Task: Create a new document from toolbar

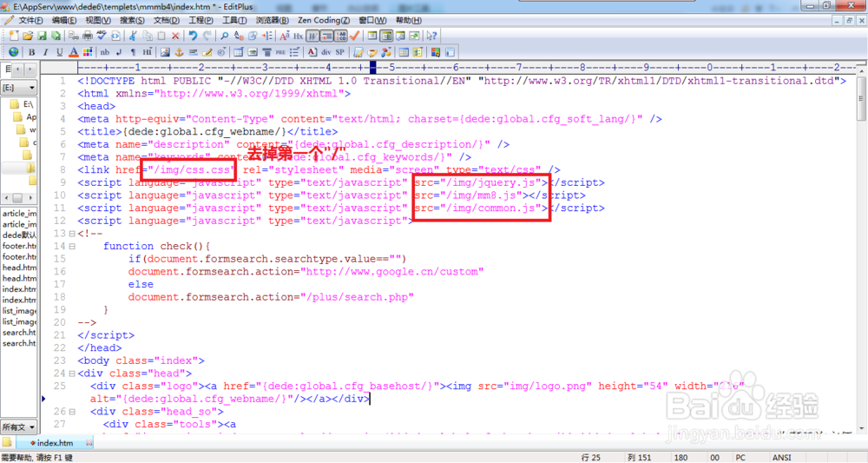Action: pyautogui.click(x=14, y=36)
